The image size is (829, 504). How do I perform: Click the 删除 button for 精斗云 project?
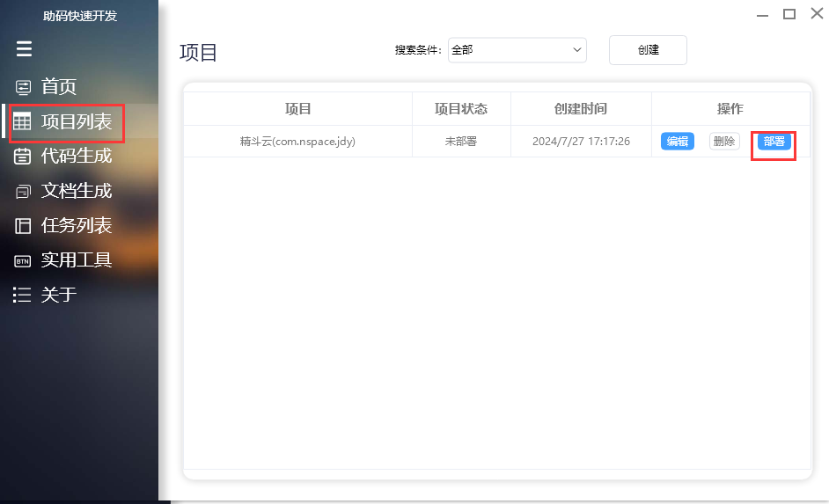[x=724, y=142]
